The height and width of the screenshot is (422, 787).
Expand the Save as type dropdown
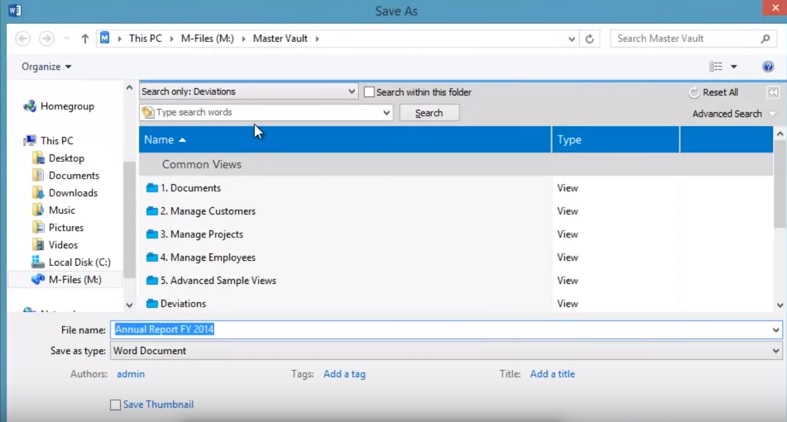(776, 351)
